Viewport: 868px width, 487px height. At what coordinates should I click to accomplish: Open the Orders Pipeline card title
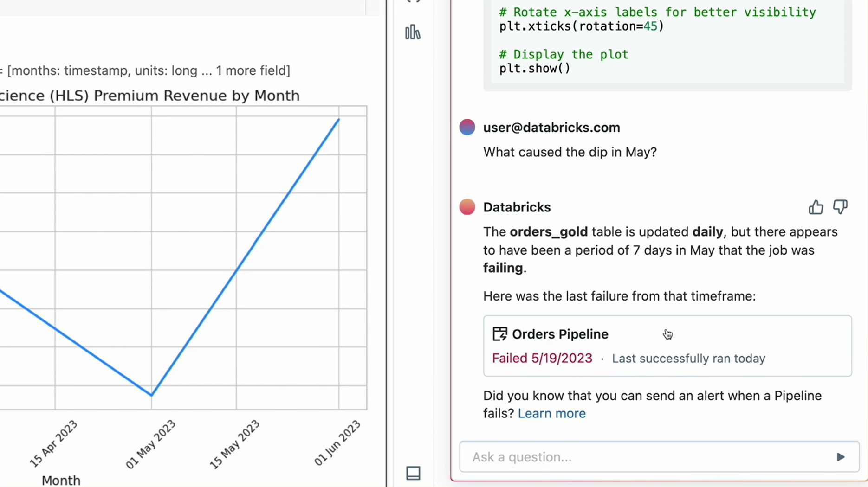tap(560, 334)
